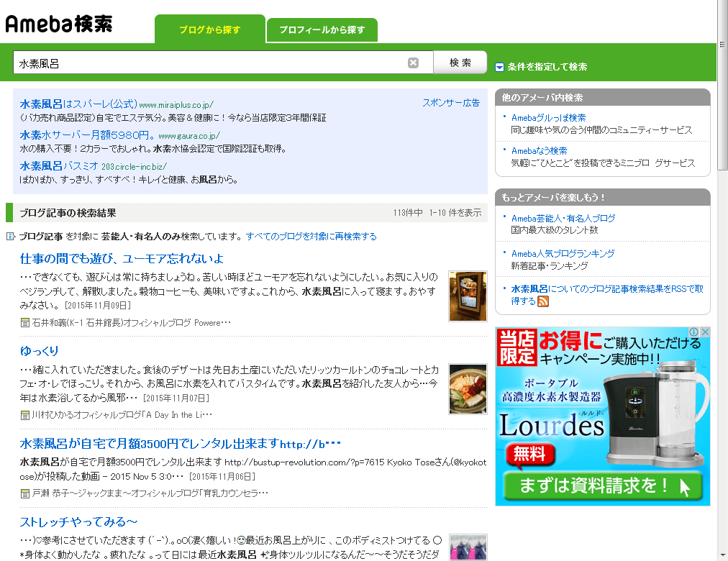Click the scrollbar down arrow
This screenshot has width=728, height=561.
722,556
